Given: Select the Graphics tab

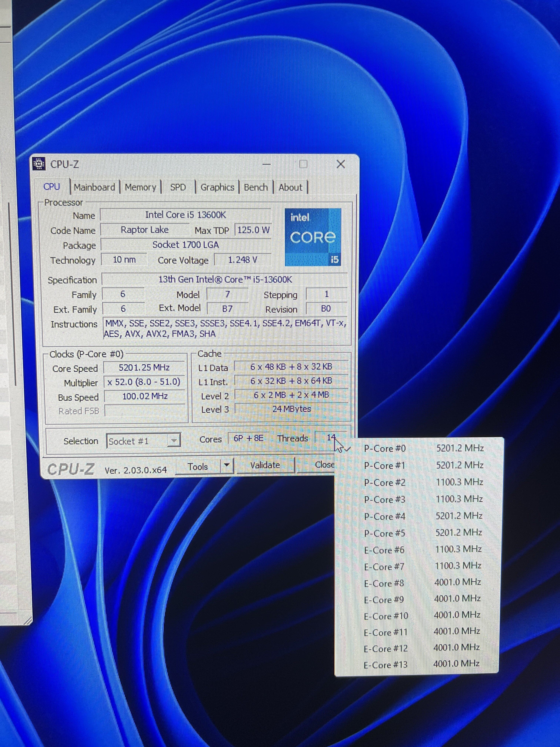Looking at the screenshot, I should click(x=217, y=187).
